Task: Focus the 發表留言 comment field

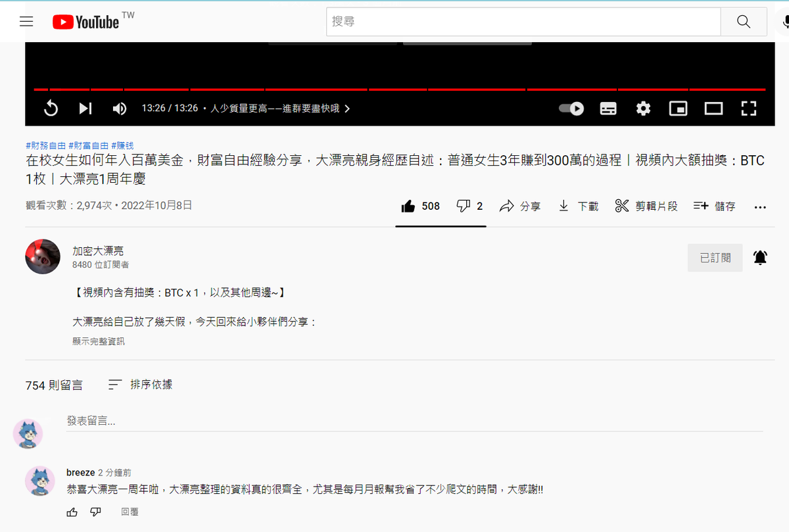Action: tap(414, 421)
